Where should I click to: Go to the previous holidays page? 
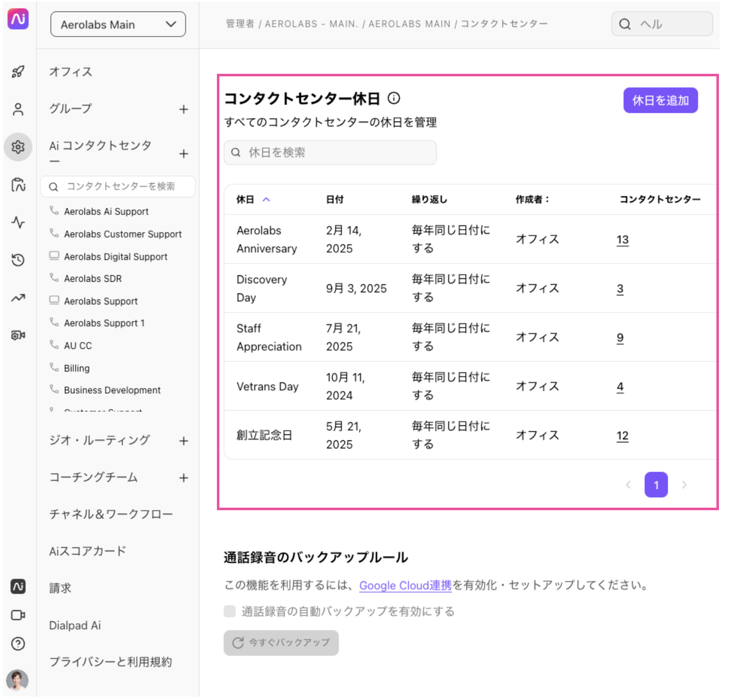pos(628,485)
